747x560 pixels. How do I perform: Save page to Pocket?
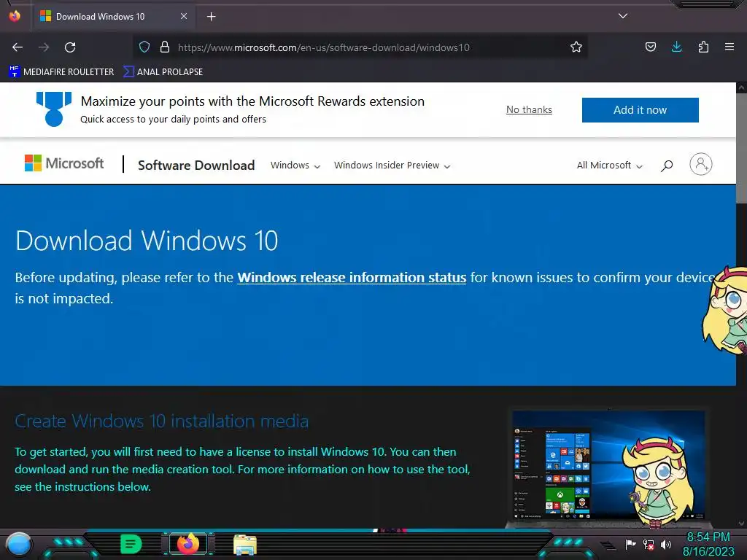click(x=650, y=47)
